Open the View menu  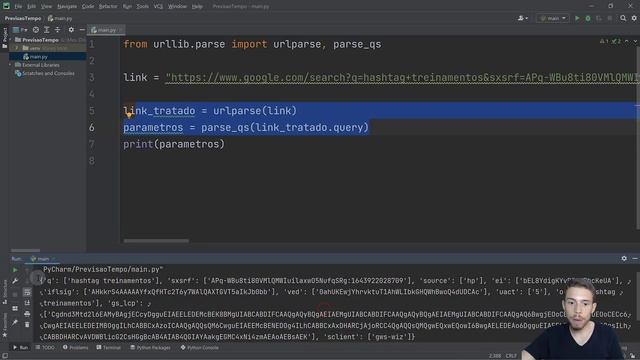point(46,7)
